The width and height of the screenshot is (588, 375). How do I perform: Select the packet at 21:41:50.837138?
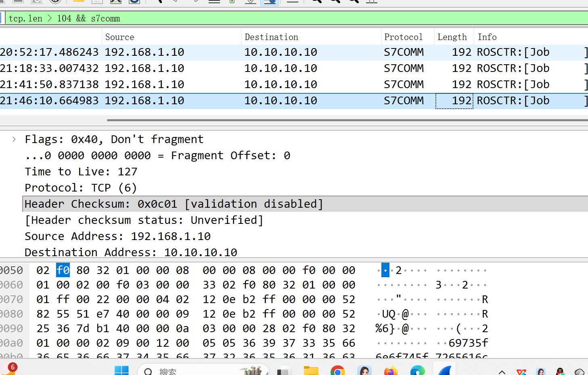pos(294,84)
